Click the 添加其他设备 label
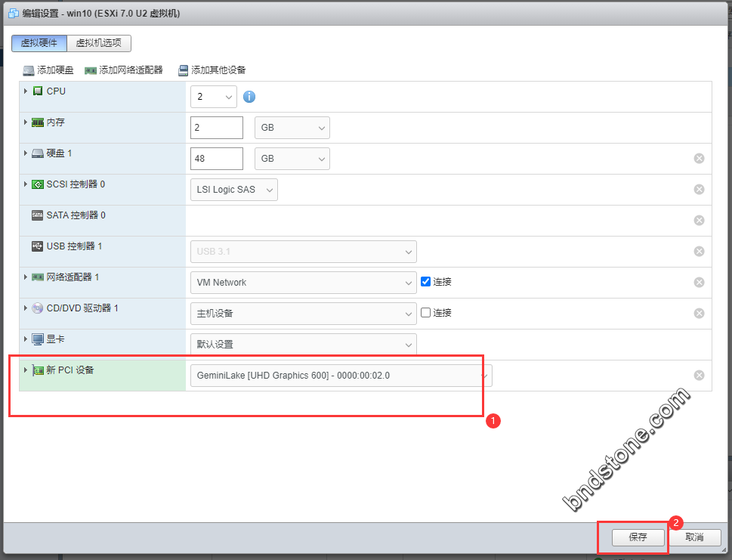This screenshot has width=732, height=560. [218, 70]
